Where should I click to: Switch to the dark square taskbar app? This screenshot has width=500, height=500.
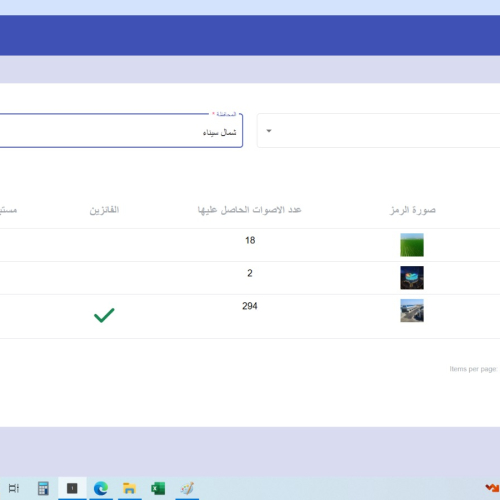pyautogui.click(x=72, y=488)
